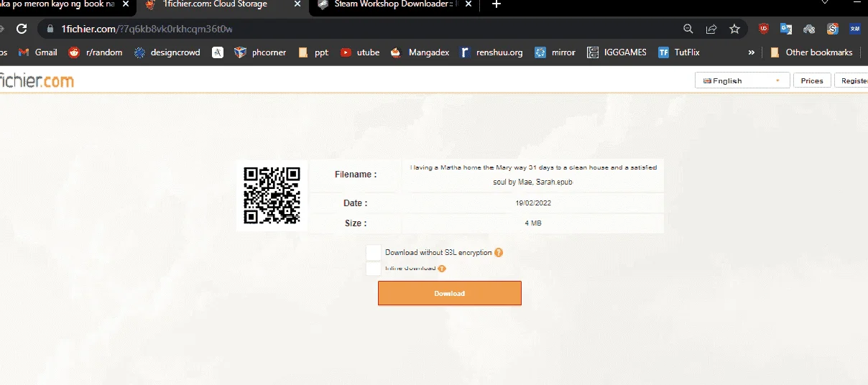The image size is (868, 385).
Task: Click the date value 19/02/2022
Action: pyautogui.click(x=533, y=203)
